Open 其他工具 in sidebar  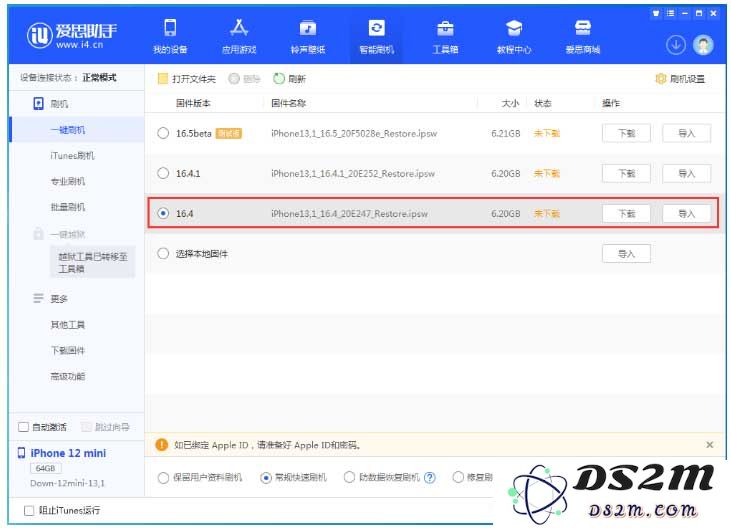(x=68, y=325)
